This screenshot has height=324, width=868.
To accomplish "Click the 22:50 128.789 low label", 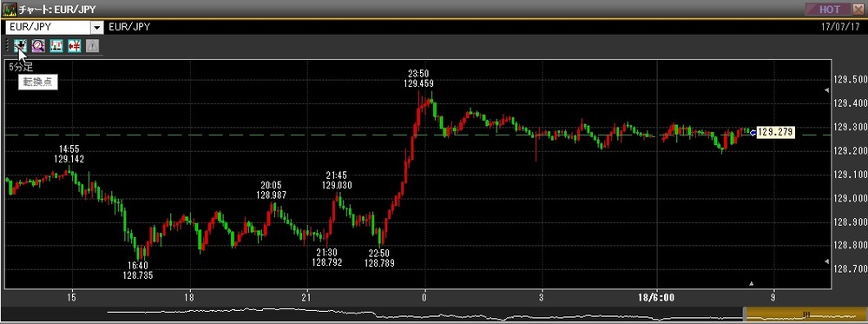I will click(x=379, y=257).
